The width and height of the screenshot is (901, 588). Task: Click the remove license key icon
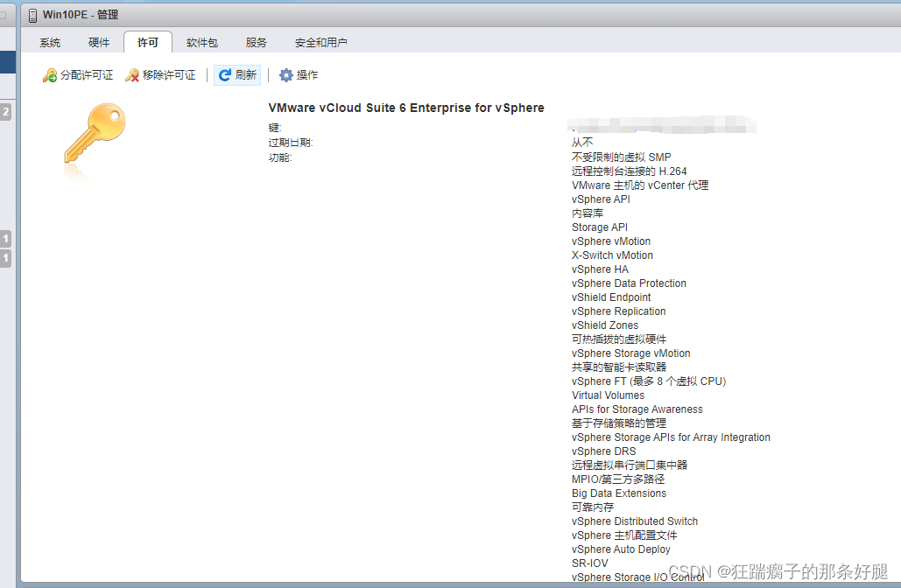click(132, 75)
